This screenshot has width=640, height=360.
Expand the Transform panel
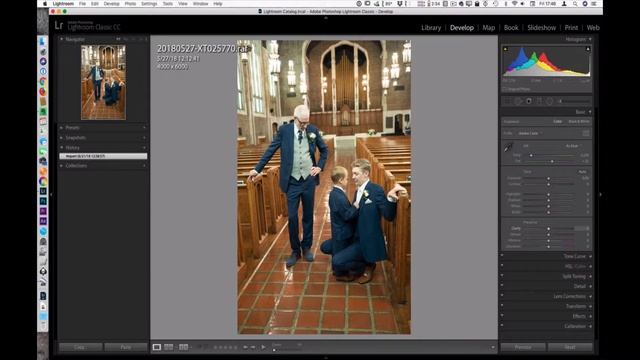pos(590,306)
